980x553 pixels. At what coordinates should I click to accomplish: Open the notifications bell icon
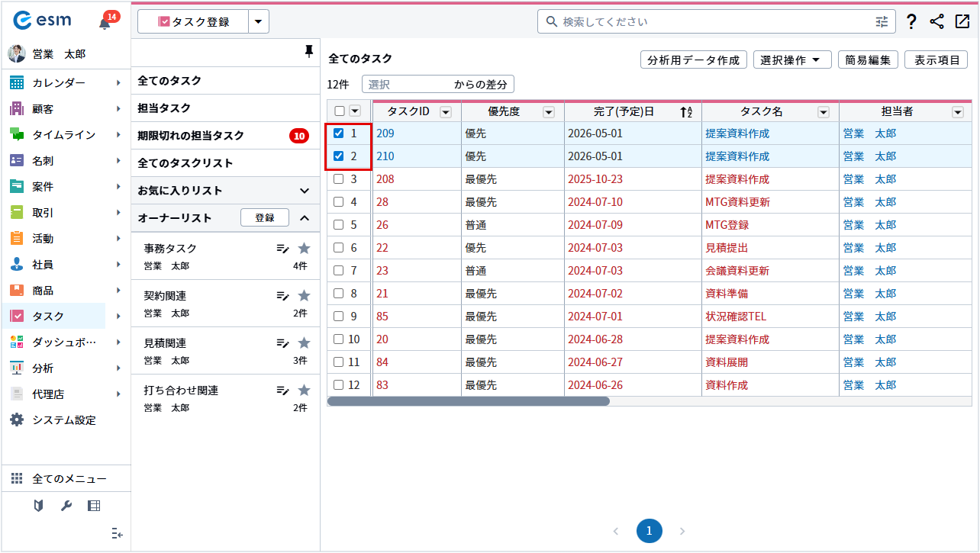105,23
